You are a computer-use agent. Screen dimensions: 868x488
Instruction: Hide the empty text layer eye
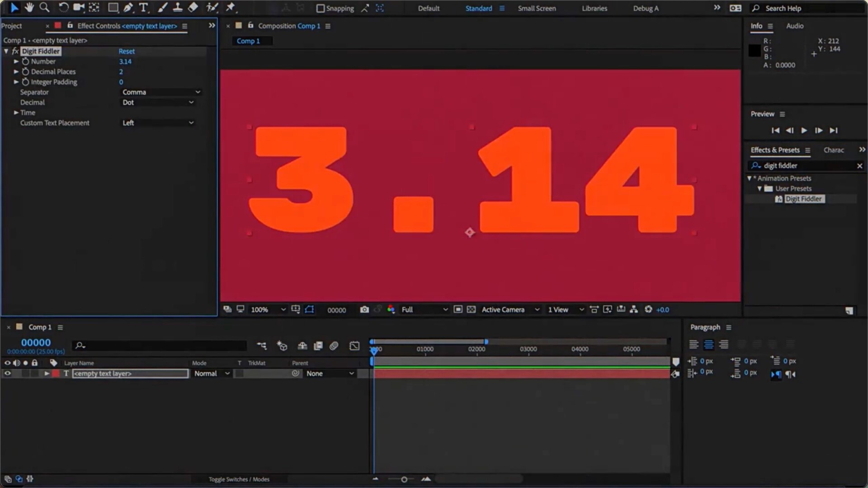(x=7, y=374)
